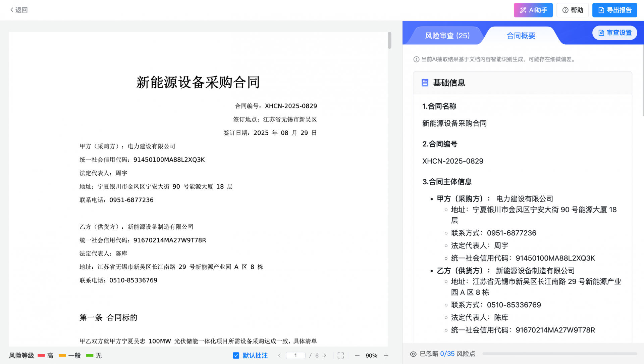Toggle ignored risk points eye icon
Image resolution: width=644 pixels, height=364 pixels.
pos(413,354)
